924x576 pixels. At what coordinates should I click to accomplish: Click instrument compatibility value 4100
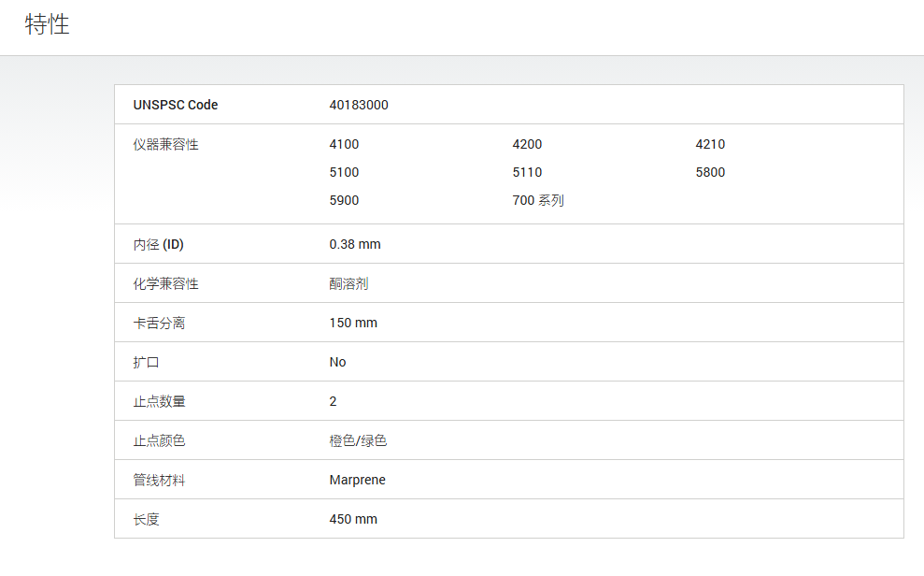click(x=344, y=144)
